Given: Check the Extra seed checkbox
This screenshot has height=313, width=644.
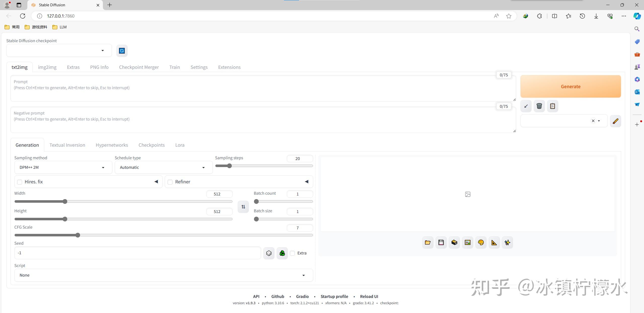Looking at the screenshot, I should click(x=292, y=253).
